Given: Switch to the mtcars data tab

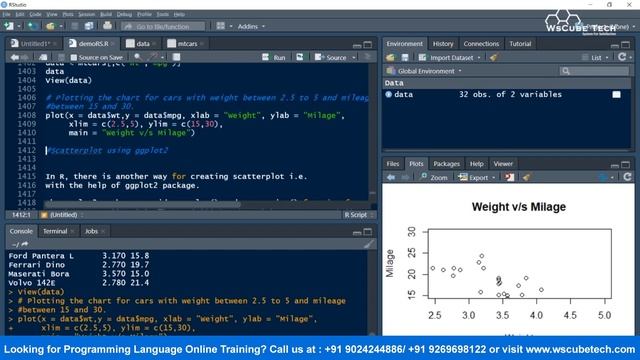Looking at the screenshot, I should pos(187,43).
